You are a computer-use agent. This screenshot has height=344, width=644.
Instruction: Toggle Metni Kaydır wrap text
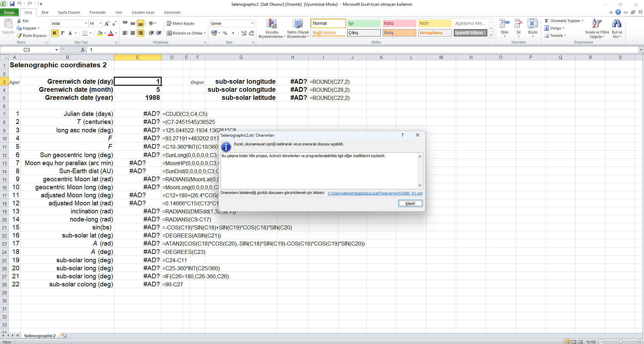click(180, 23)
